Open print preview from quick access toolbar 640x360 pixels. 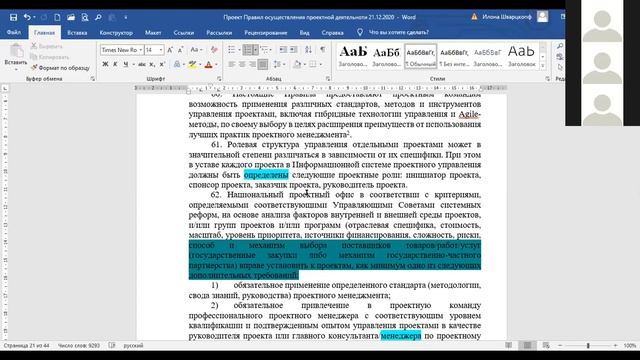[84, 17]
